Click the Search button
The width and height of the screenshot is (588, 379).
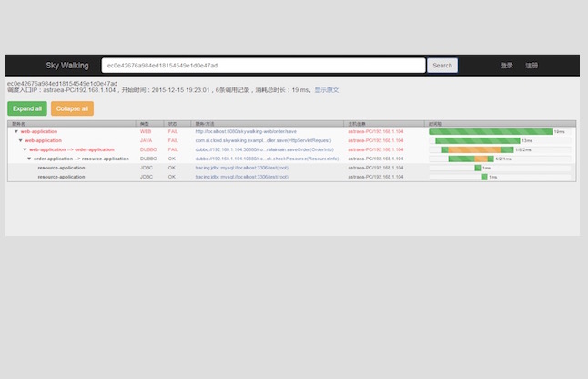(x=442, y=66)
